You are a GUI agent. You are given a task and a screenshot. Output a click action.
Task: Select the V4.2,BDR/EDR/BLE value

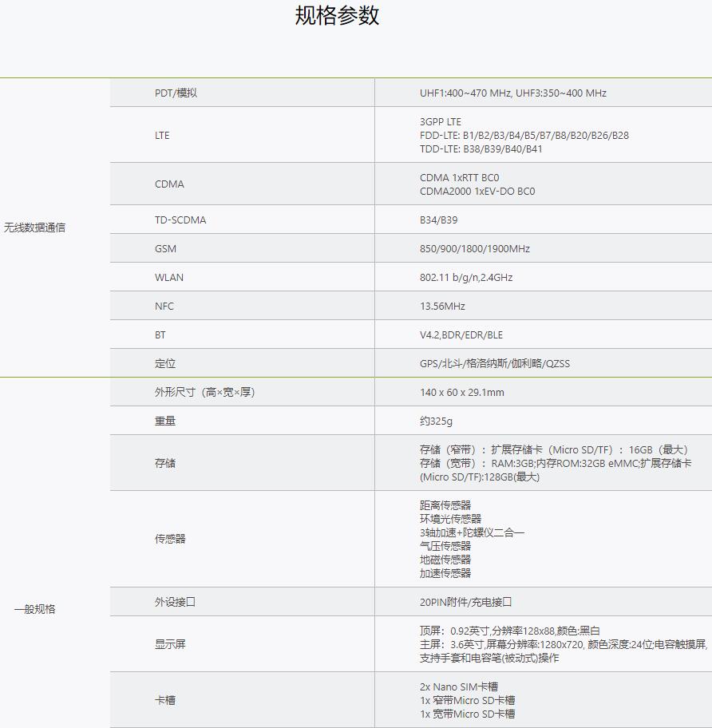(x=461, y=334)
